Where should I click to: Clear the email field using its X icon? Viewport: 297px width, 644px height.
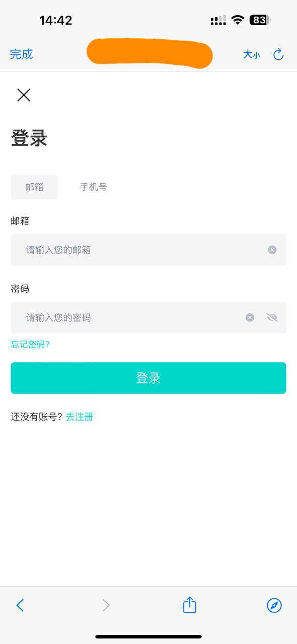coord(272,250)
